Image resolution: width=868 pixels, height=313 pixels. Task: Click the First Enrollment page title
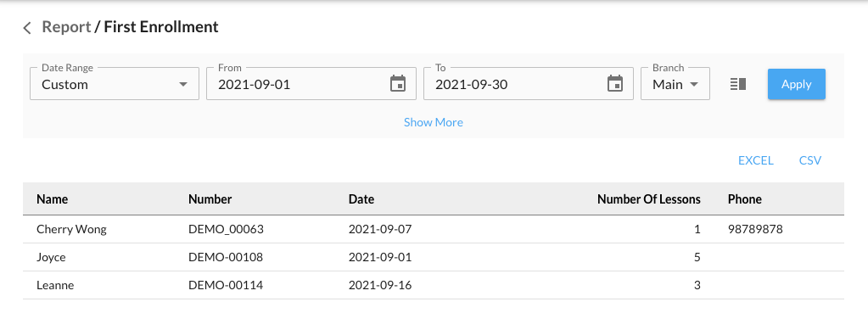point(161,26)
